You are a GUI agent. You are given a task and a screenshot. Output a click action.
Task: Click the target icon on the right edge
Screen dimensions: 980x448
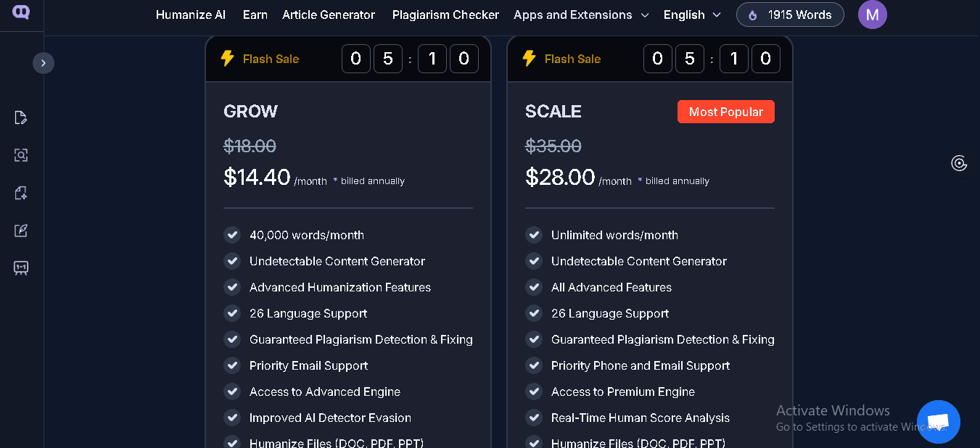tap(959, 163)
